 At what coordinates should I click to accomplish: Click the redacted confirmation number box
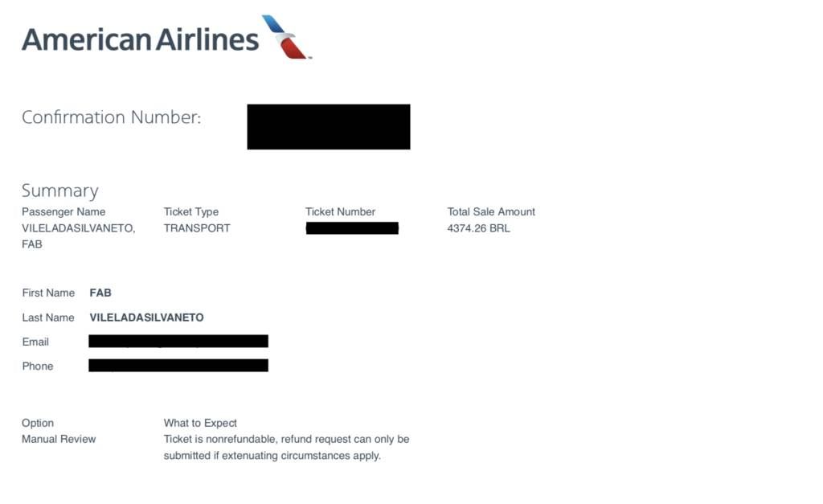tap(329, 126)
